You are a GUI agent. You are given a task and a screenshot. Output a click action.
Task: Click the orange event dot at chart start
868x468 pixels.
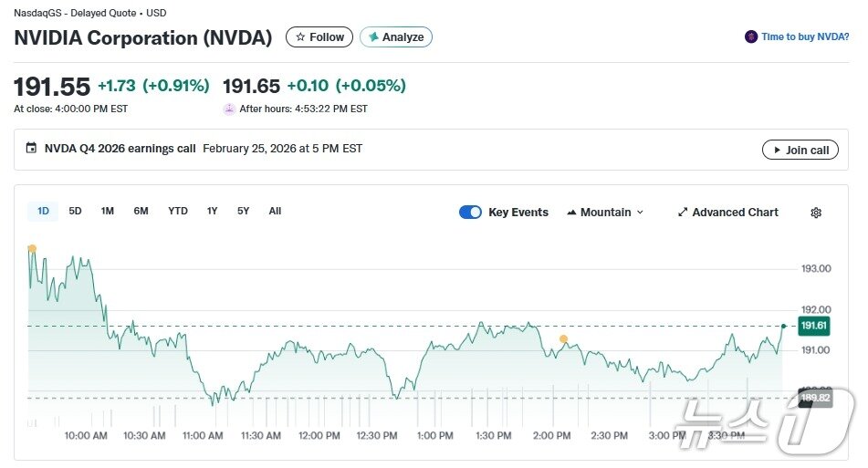coord(32,248)
